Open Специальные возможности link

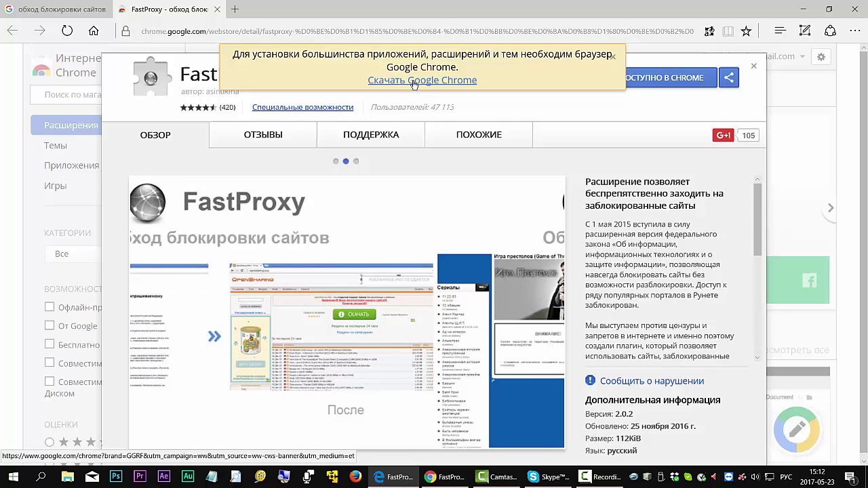pos(302,107)
